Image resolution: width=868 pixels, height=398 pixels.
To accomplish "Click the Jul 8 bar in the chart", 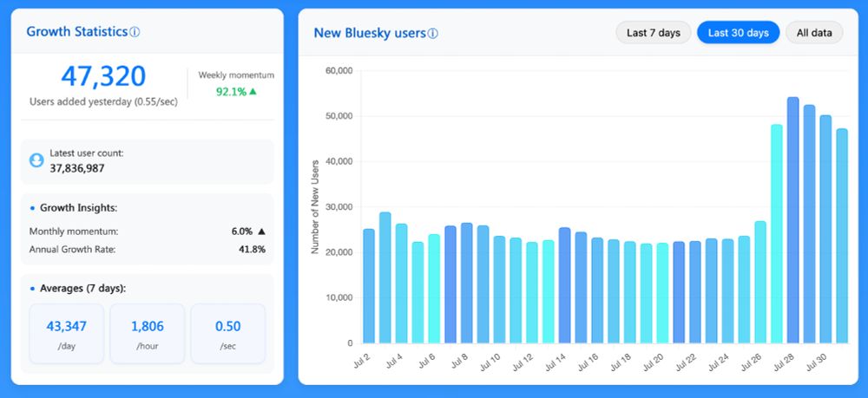I will [x=467, y=283].
